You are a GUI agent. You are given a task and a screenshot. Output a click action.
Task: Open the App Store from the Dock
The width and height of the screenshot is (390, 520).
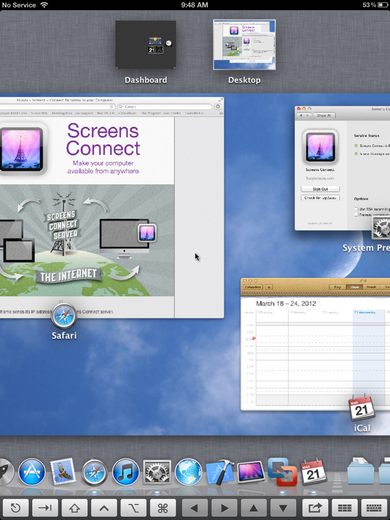(32, 472)
